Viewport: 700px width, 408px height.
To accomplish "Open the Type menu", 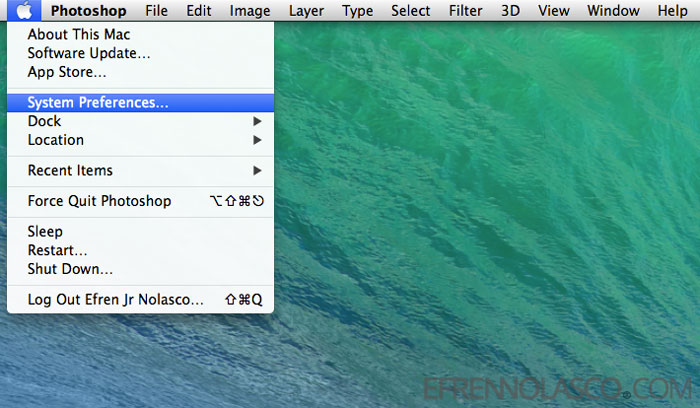I will [357, 10].
